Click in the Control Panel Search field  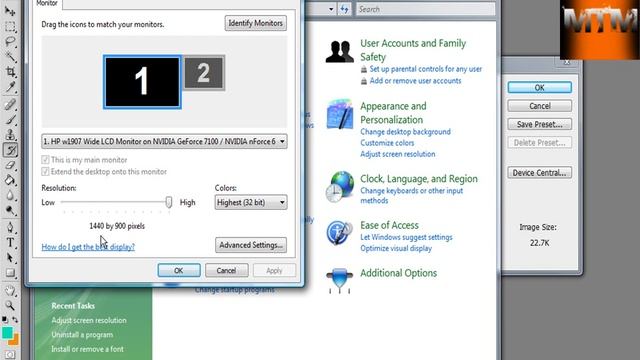tap(426, 9)
